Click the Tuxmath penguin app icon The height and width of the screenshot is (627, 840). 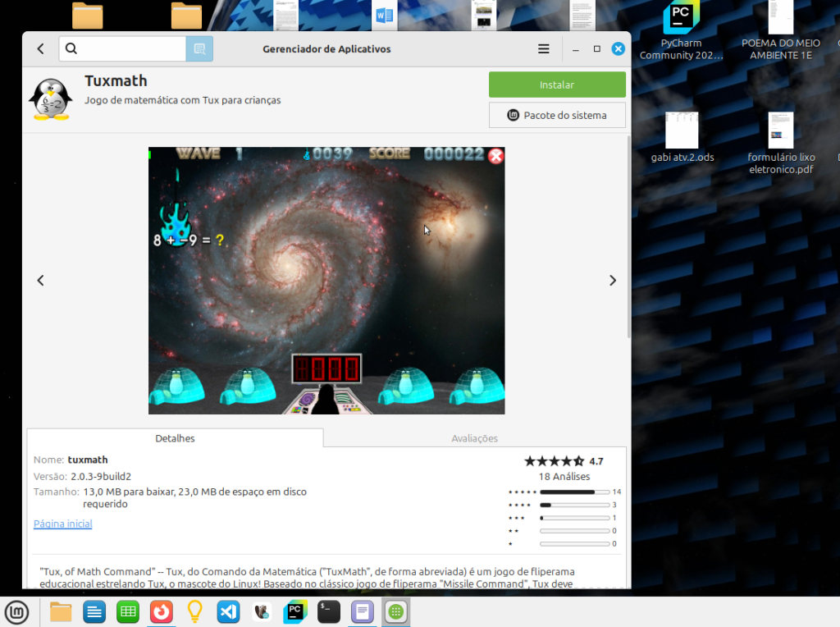point(51,99)
